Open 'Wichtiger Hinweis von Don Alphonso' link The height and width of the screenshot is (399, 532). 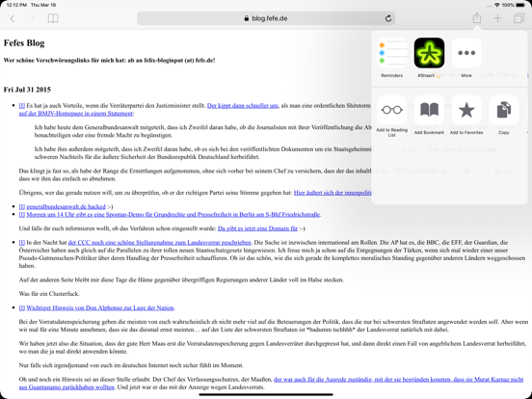(100, 307)
